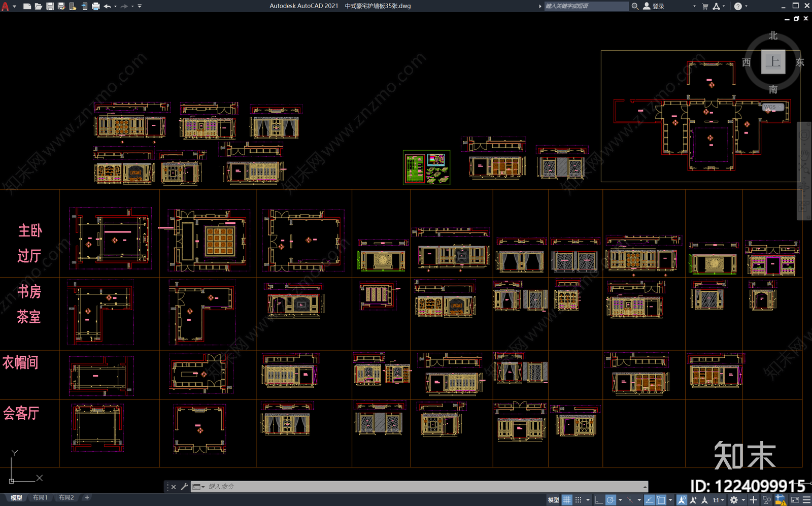812x506 pixels.
Task: Open the AutoCAD application menu logo
Action: 5,6
